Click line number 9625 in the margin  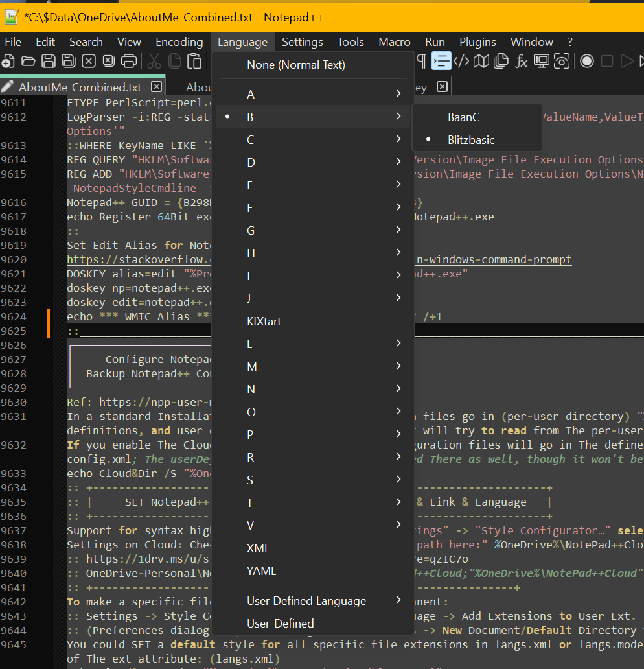pyautogui.click(x=14, y=331)
